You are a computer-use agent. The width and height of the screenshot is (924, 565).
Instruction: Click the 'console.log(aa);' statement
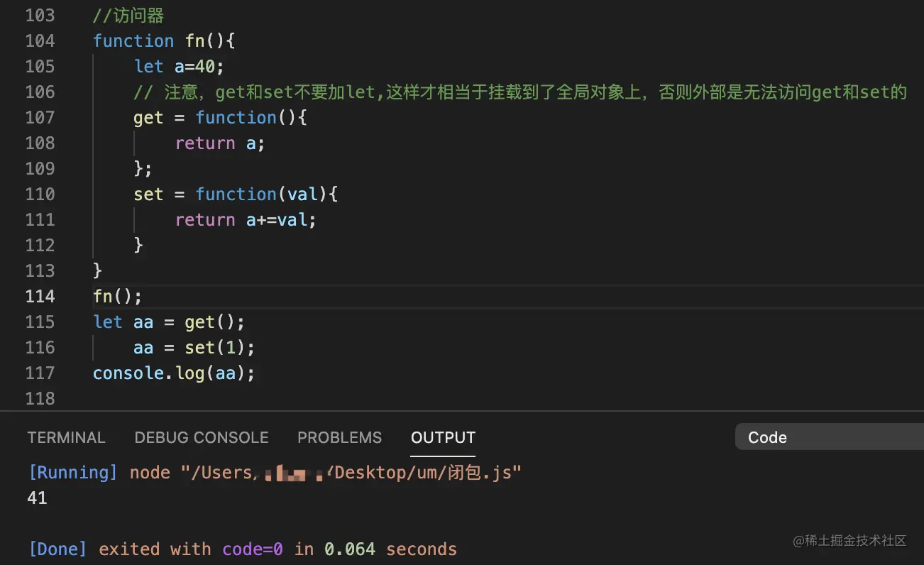(x=174, y=373)
